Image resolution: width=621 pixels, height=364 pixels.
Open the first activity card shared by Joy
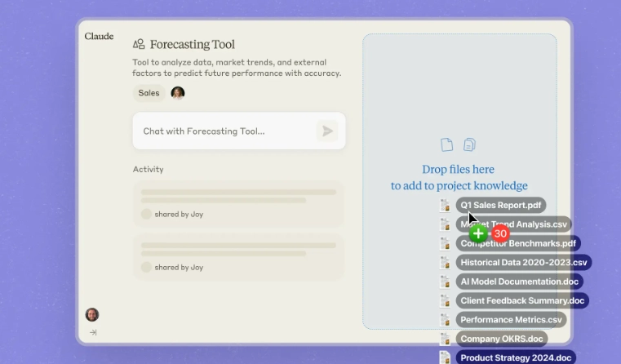tap(238, 203)
